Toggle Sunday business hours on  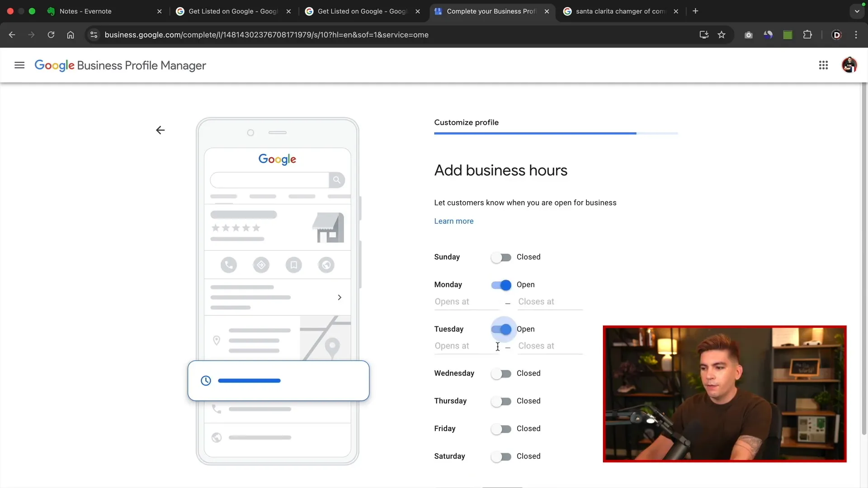coord(501,257)
